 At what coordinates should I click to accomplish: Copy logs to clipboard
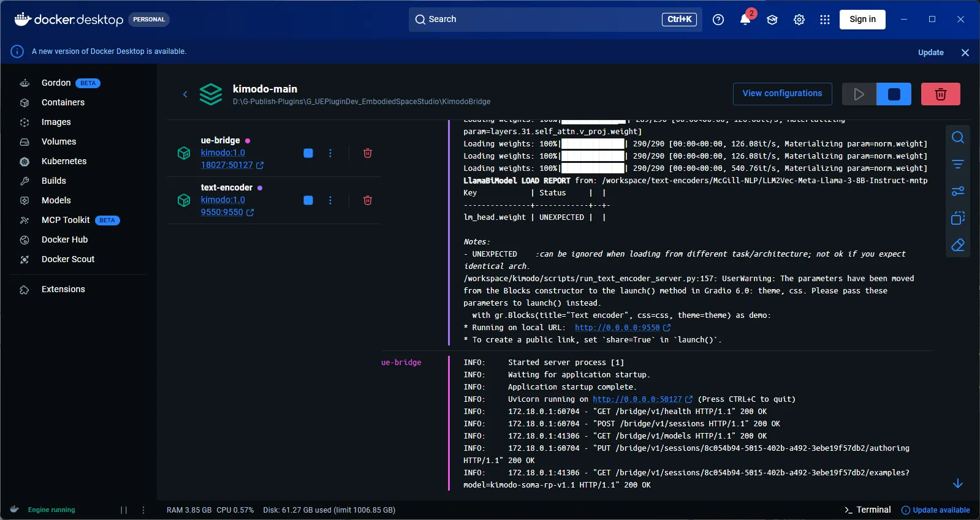tap(958, 218)
